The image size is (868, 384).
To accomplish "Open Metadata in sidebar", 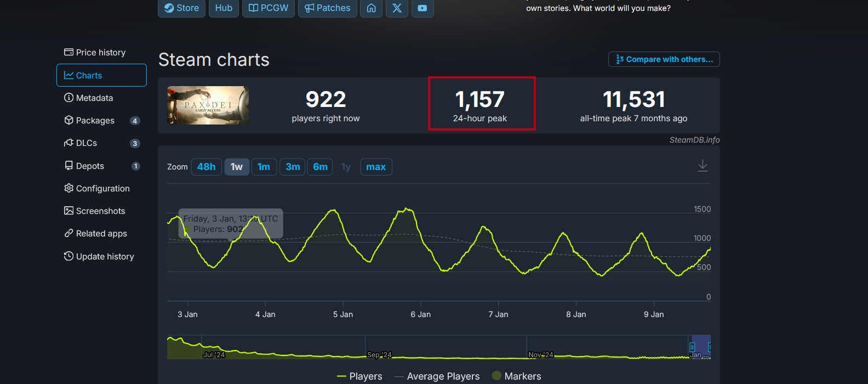I will tap(101, 98).
